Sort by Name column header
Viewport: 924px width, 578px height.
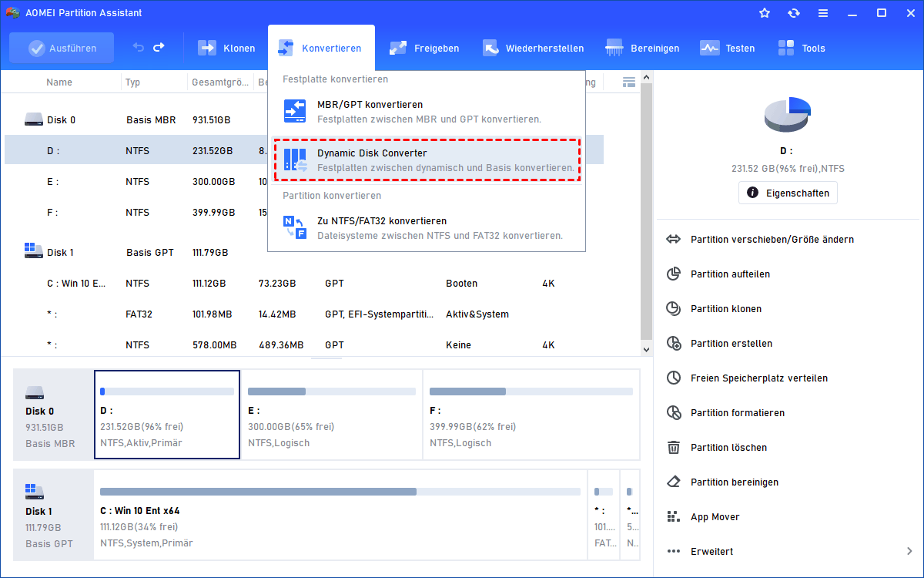pyautogui.click(x=59, y=82)
